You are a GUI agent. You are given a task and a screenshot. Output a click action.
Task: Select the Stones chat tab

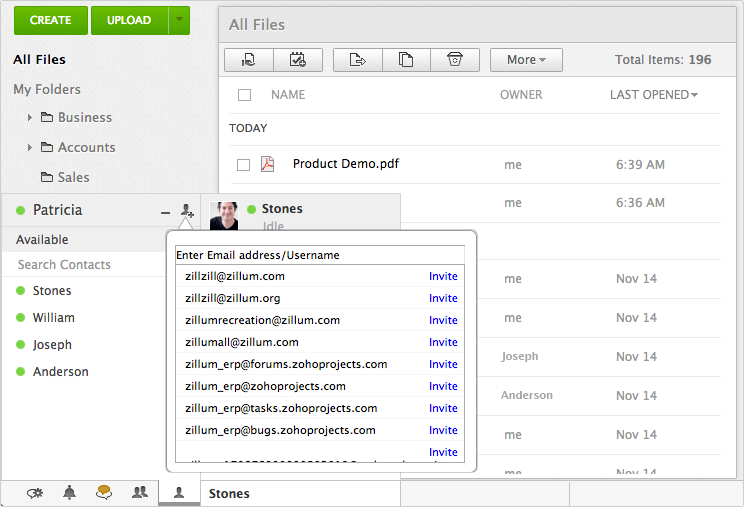[229, 493]
